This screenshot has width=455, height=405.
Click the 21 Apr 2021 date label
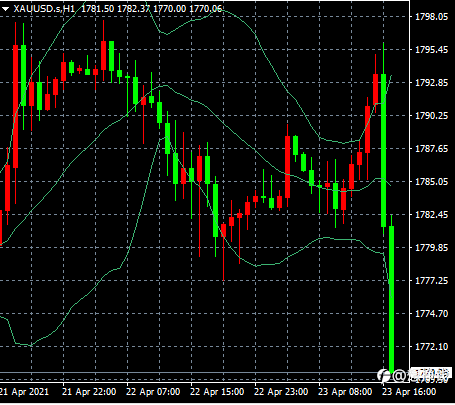point(24,392)
